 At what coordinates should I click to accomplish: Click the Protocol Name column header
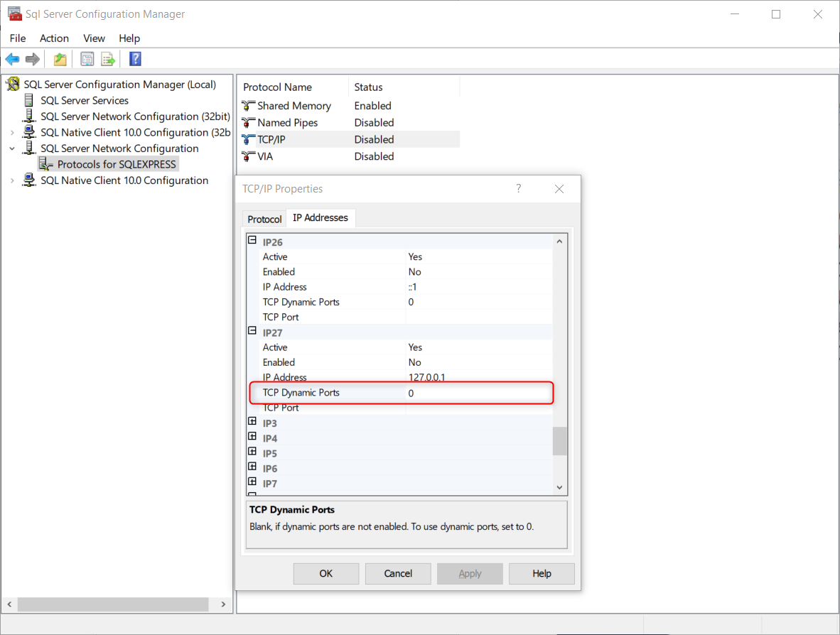294,87
